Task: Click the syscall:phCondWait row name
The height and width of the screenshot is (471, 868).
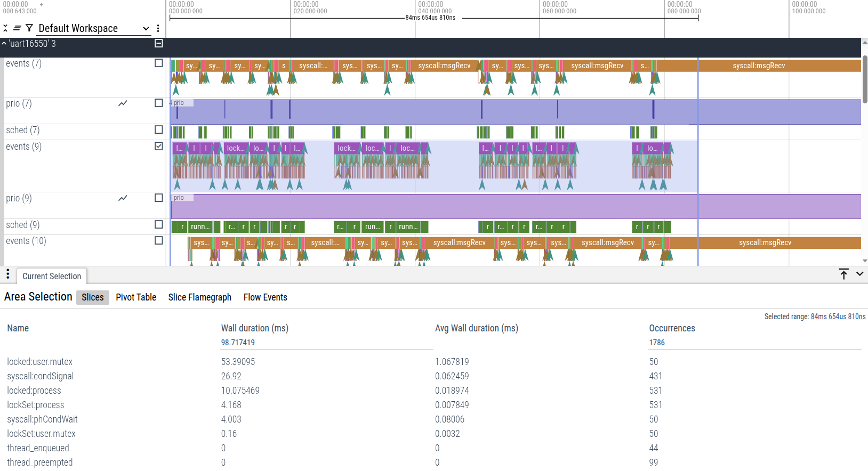Action: [43, 419]
